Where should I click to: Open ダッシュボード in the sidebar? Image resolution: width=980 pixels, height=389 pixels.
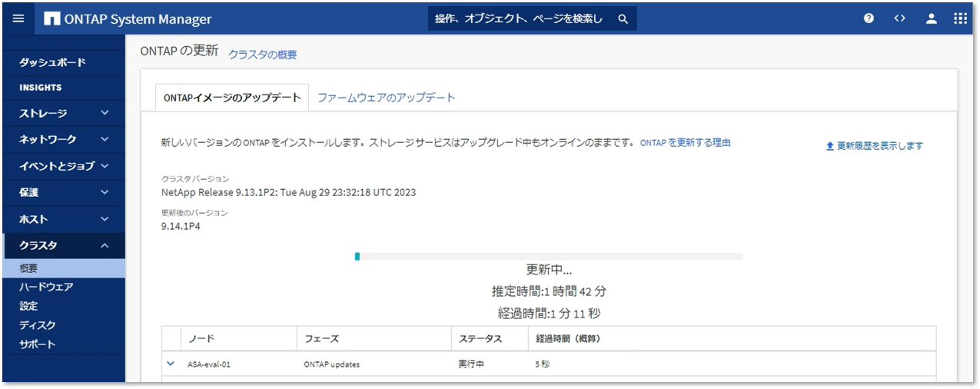[63, 62]
